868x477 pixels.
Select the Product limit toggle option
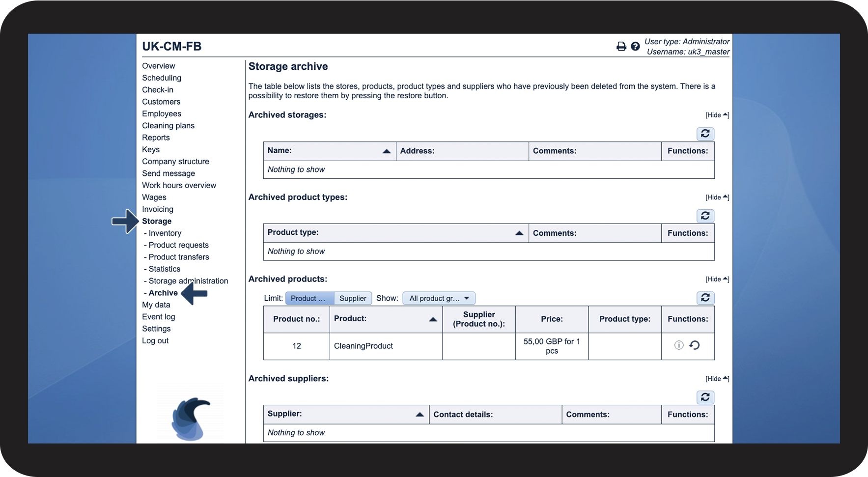click(308, 298)
